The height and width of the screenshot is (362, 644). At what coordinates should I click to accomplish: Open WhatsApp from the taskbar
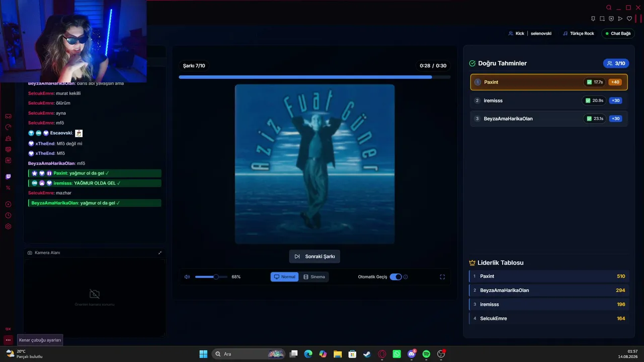(397, 354)
